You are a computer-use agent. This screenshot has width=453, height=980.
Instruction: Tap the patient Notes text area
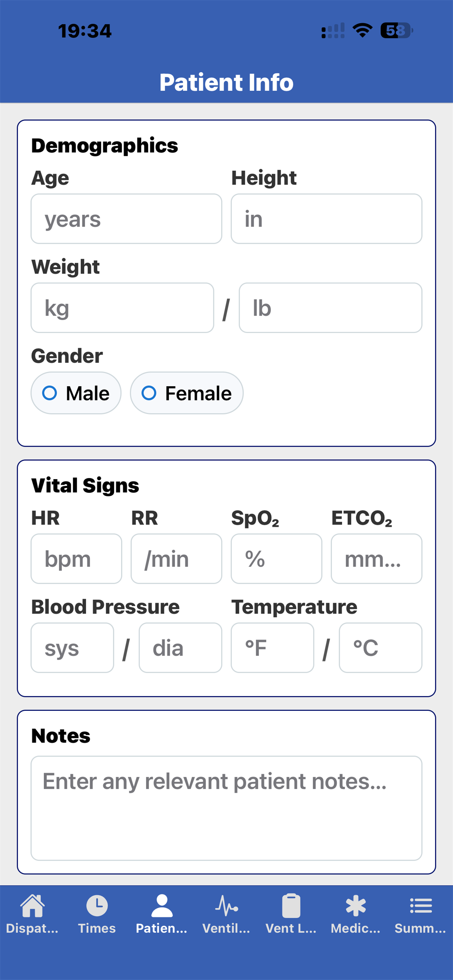tap(226, 808)
